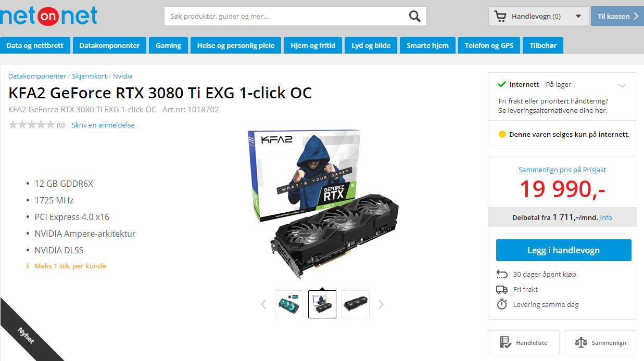Open the Datakomponenter menu tab
Screen dimensions: 644x361
(109, 45)
